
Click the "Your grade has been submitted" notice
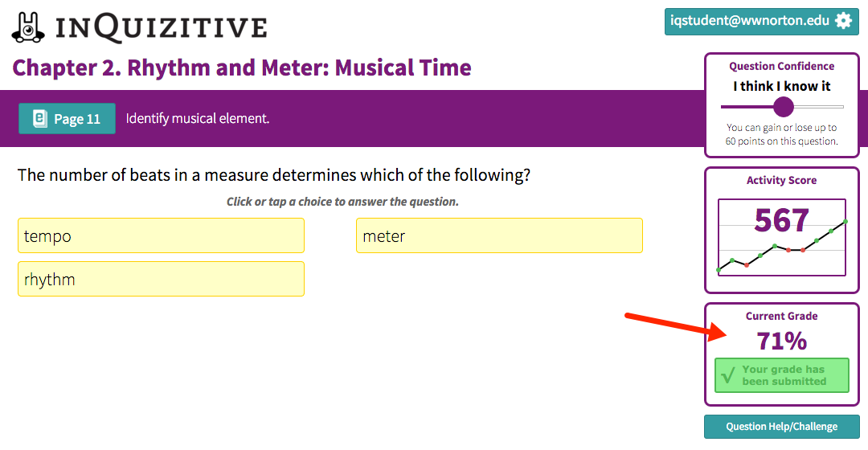784,375
